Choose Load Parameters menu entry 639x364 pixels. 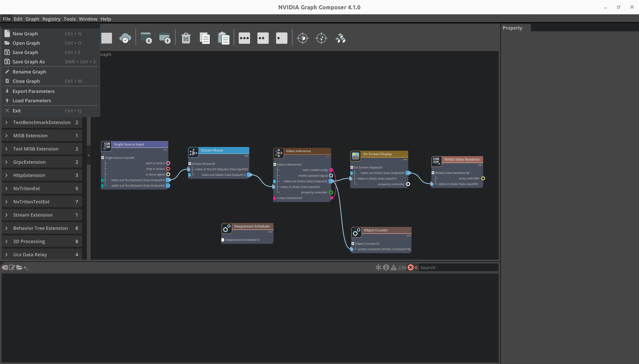point(51,101)
